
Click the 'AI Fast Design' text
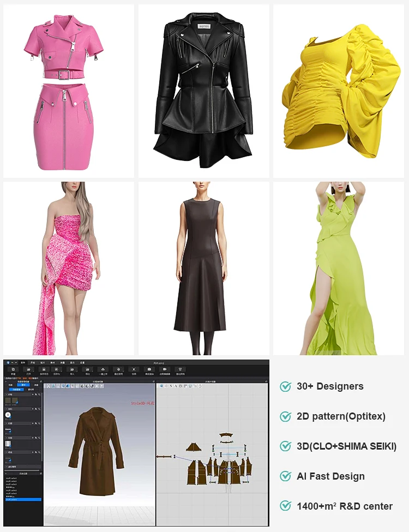click(x=330, y=476)
